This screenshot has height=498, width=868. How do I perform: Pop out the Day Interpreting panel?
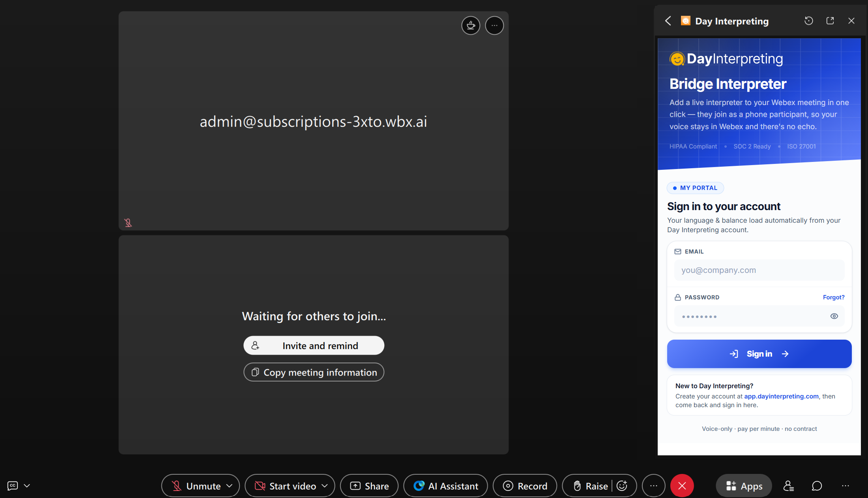pos(830,21)
